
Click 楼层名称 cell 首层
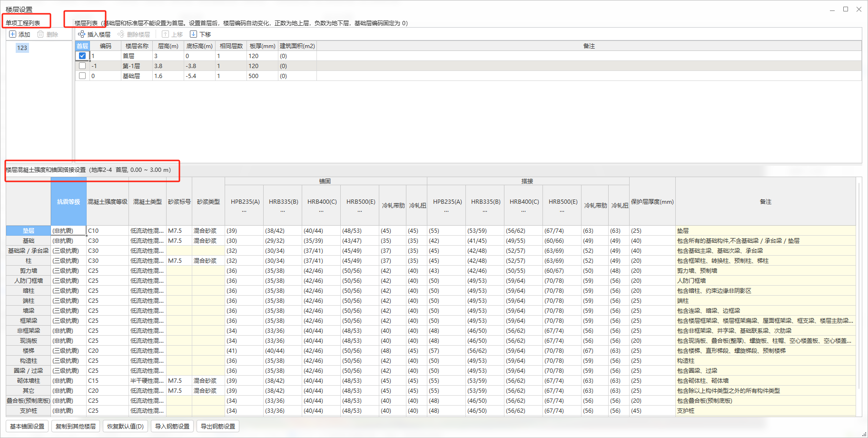(x=137, y=56)
